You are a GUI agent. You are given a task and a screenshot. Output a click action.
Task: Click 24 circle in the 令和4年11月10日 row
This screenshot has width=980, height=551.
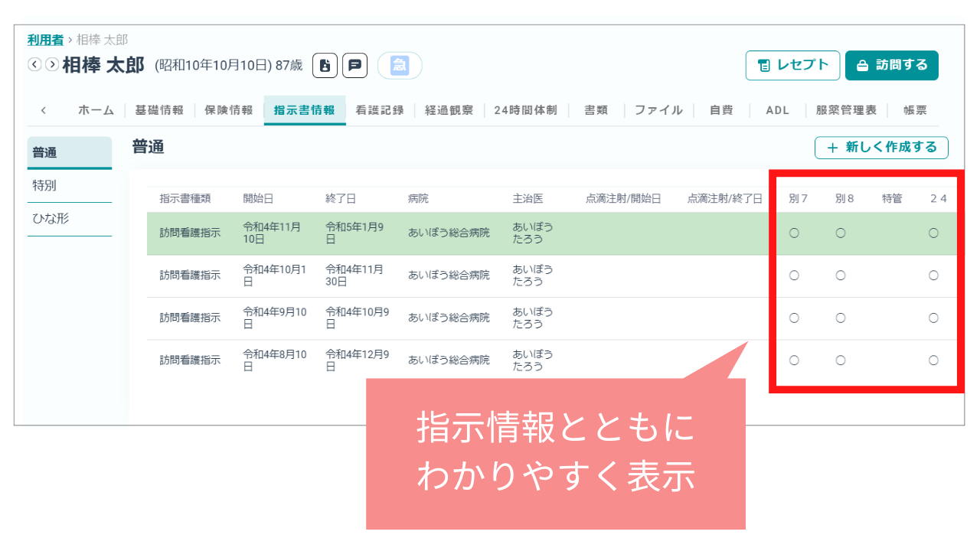tap(933, 233)
